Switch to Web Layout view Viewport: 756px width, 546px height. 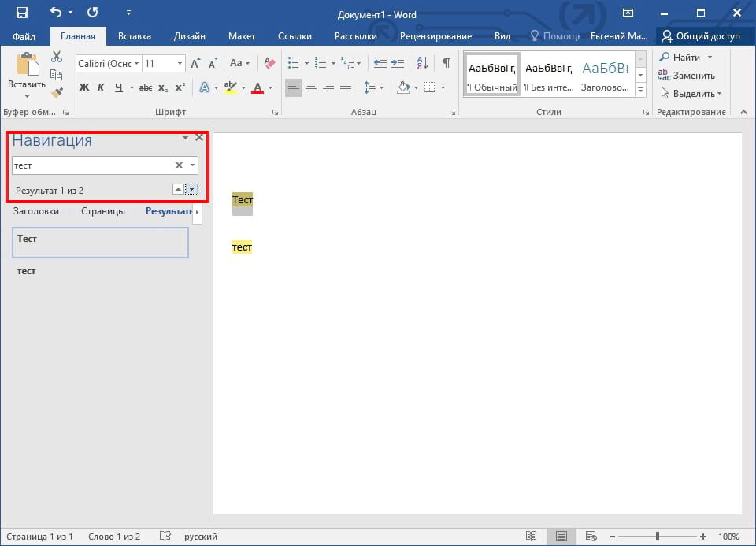591,536
